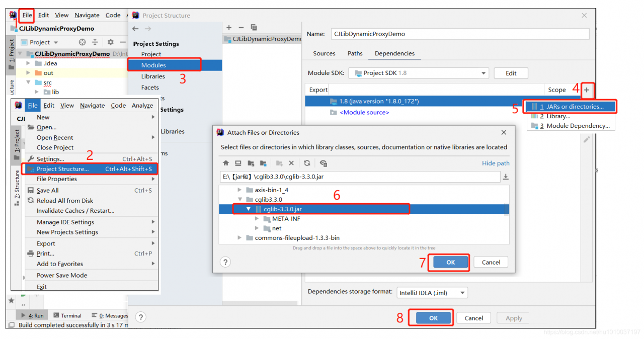This screenshot has width=644, height=339.
Task: Open Project panel gear settings
Action: [111, 42]
